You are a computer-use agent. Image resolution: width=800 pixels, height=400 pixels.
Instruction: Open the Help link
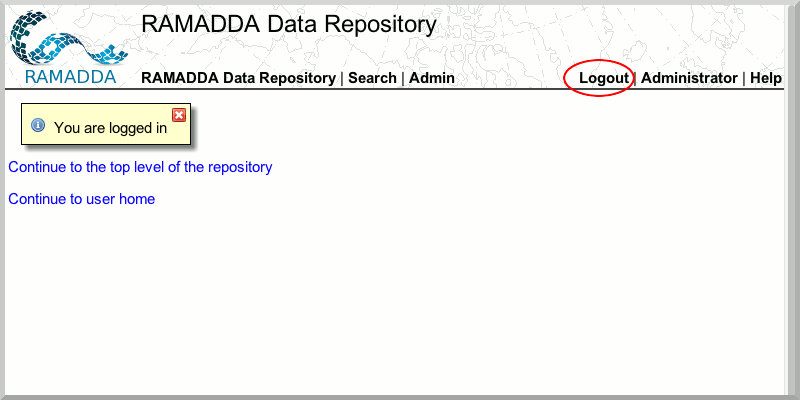point(766,78)
